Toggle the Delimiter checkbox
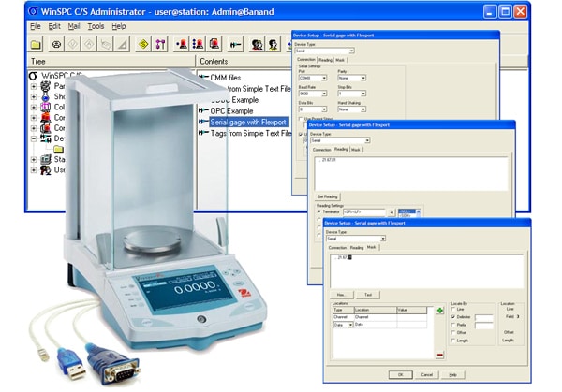Image resolution: width=562 pixels, height=392 pixels. (452, 318)
